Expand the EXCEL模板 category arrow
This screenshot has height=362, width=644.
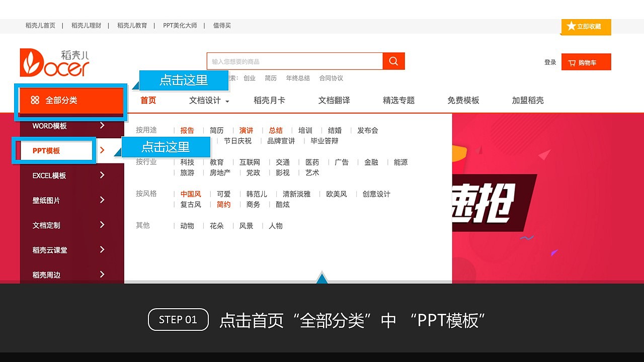coord(102,175)
